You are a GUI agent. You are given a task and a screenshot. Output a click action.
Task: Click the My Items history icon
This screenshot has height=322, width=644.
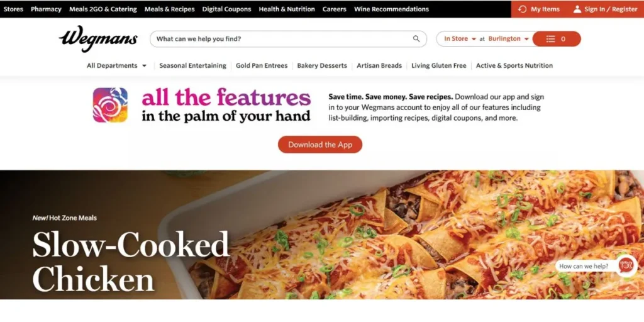[523, 9]
